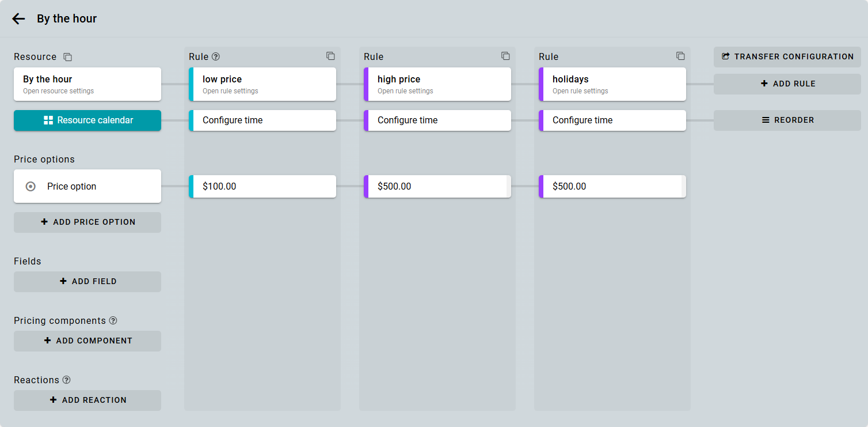Select the Price option radio button
The width and height of the screenshot is (868, 427).
tap(31, 186)
